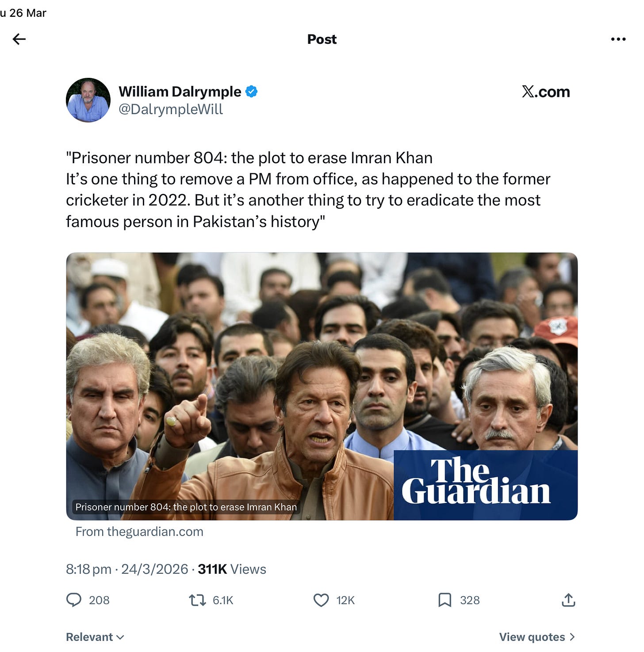Expand the Relevant sort dropdown
644x652 pixels.
point(95,637)
